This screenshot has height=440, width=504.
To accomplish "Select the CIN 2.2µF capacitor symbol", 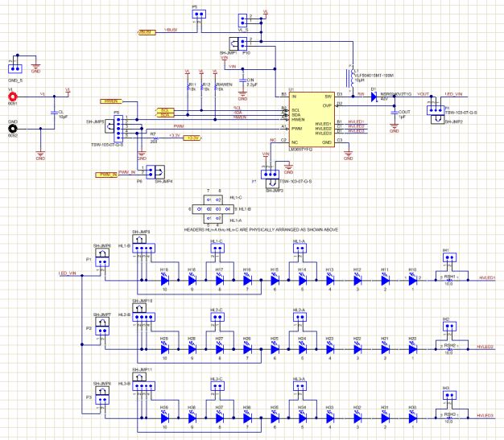I will [242, 80].
